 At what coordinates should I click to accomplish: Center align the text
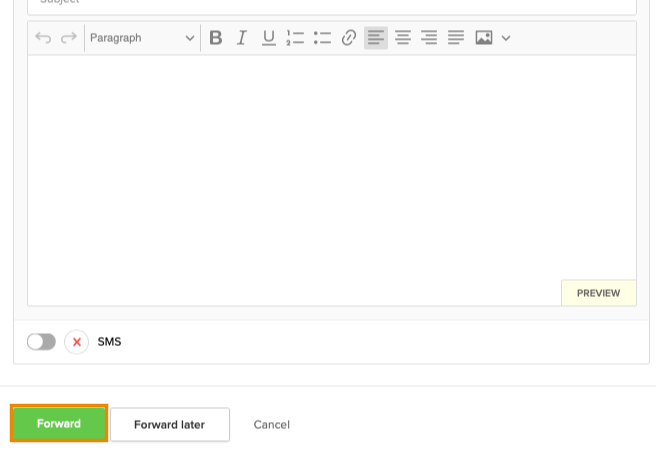point(403,38)
